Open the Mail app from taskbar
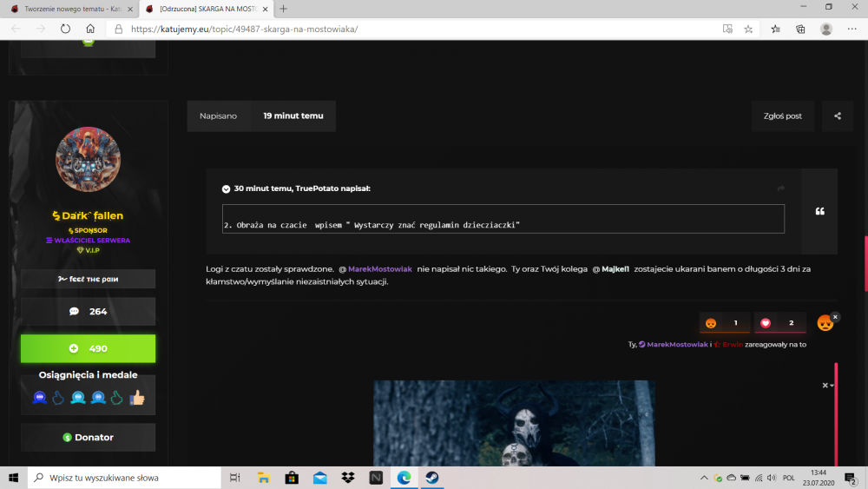The width and height of the screenshot is (868, 489). click(320, 478)
